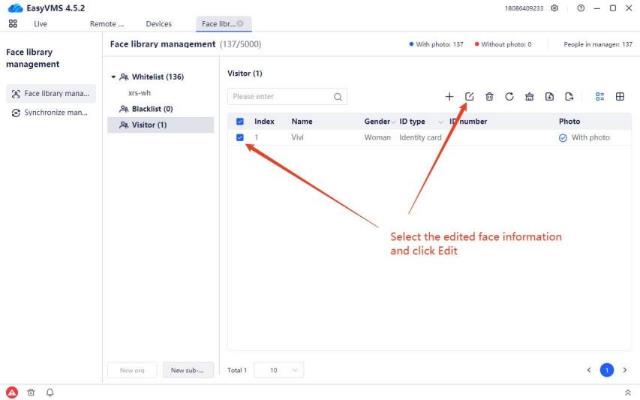
Task: Click the red alarm icon at bottom left
Action: [12, 393]
